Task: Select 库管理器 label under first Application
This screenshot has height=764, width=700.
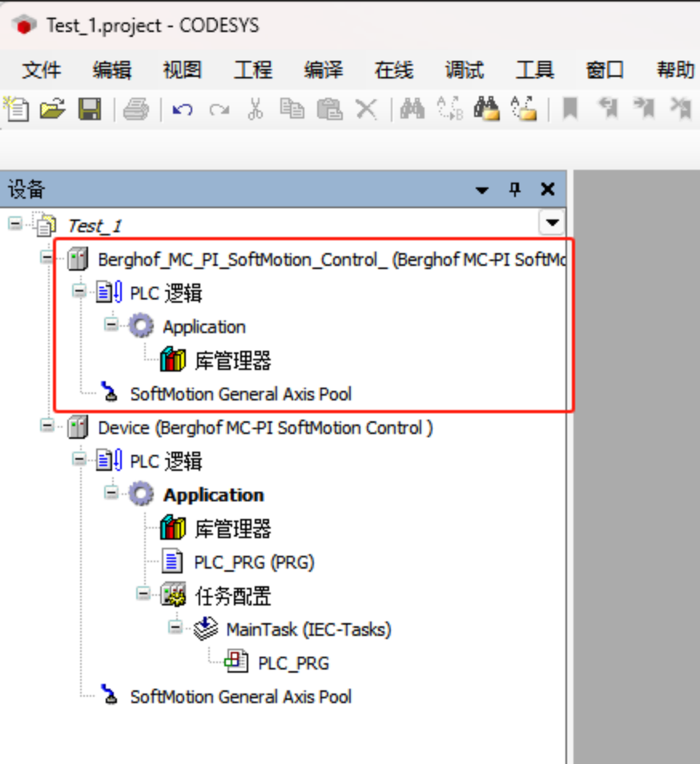Action: tap(233, 360)
